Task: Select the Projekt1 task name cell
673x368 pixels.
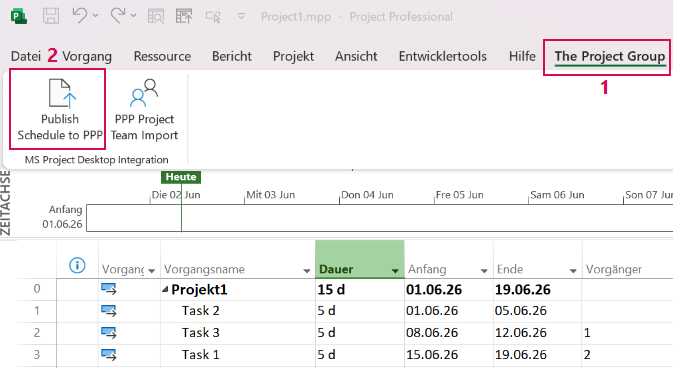Action: pos(238,289)
